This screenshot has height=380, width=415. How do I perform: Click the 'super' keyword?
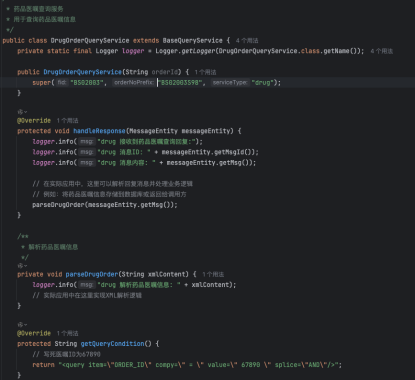[x=42, y=83]
